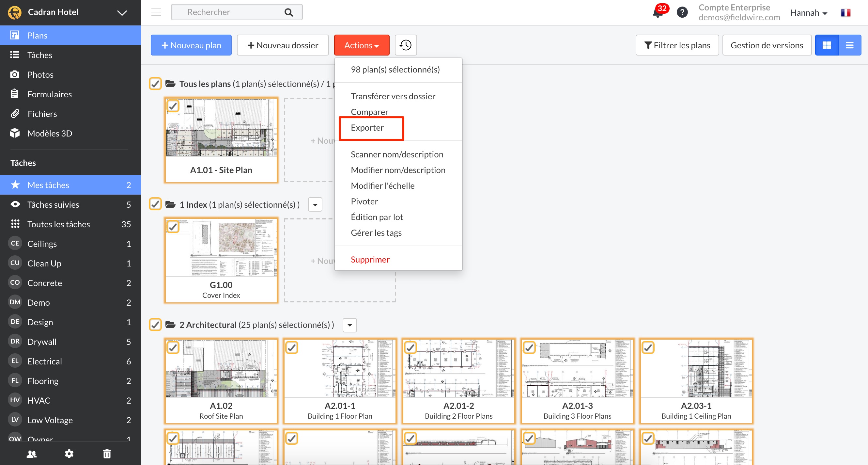The width and height of the screenshot is (868, 465).
Task: Open the trash bin icon
Action: coord(107,454)
